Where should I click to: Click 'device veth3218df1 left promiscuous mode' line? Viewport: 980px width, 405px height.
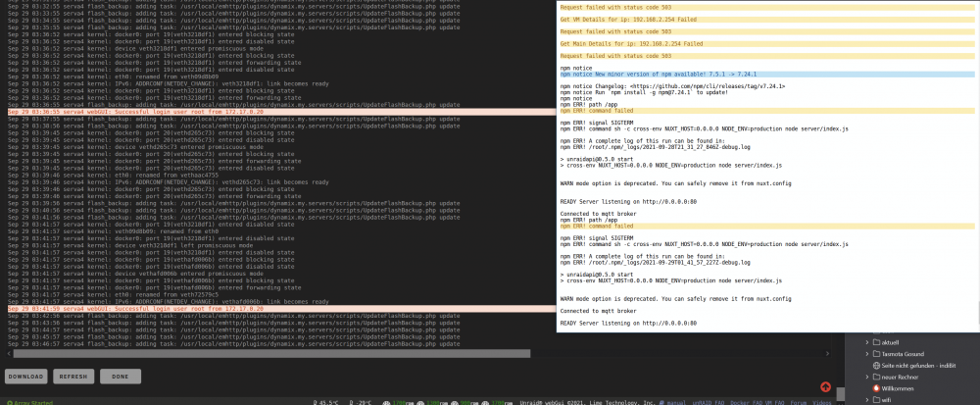pos(132,245)
